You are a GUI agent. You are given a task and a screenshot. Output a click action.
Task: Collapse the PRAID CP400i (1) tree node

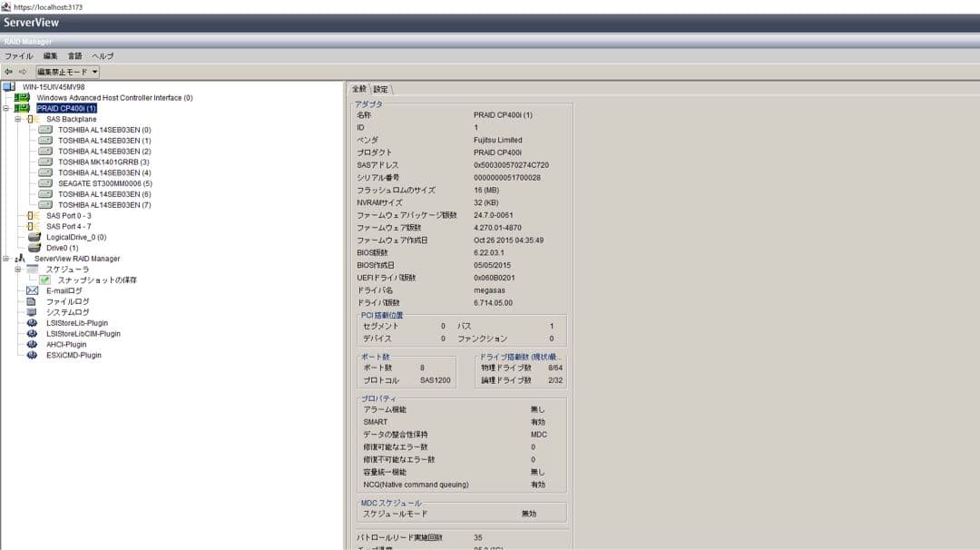(x=6, y=108)
